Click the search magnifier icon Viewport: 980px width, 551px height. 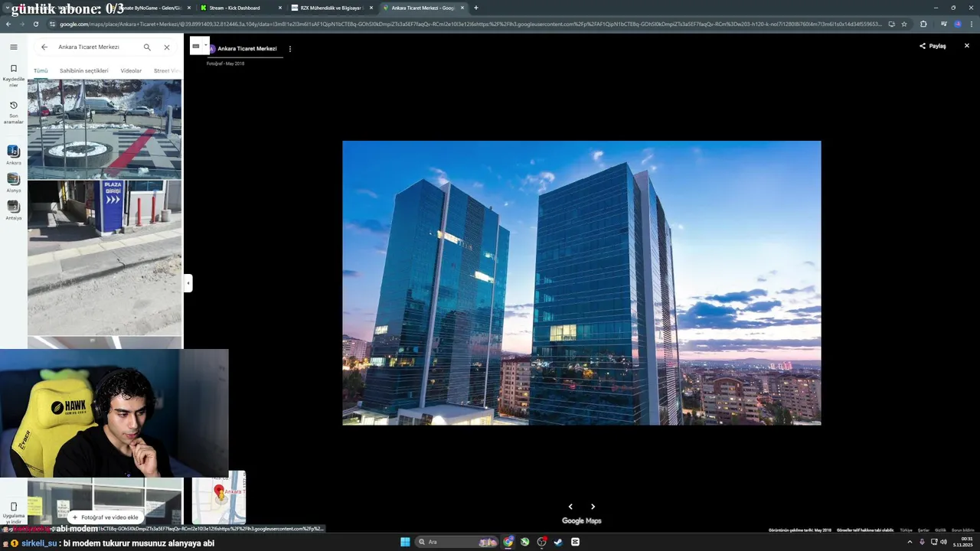click(x=147, y=47)
